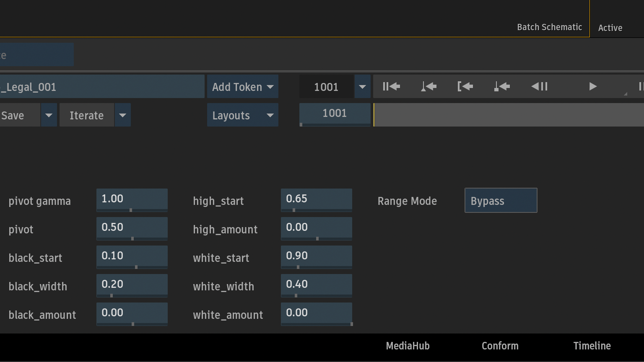
Task: Step back one frame icon
Action: coord(540,86)
